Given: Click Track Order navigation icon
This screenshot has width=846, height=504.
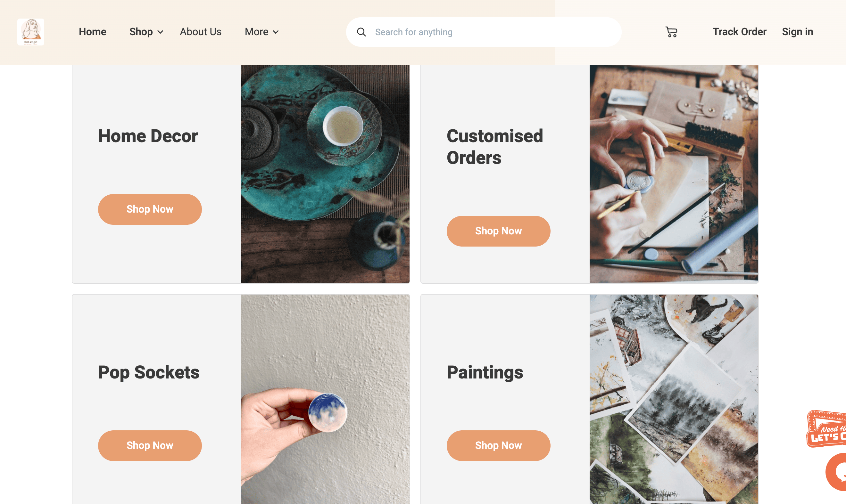Looking at the screenshot, I should click(739, 32).
